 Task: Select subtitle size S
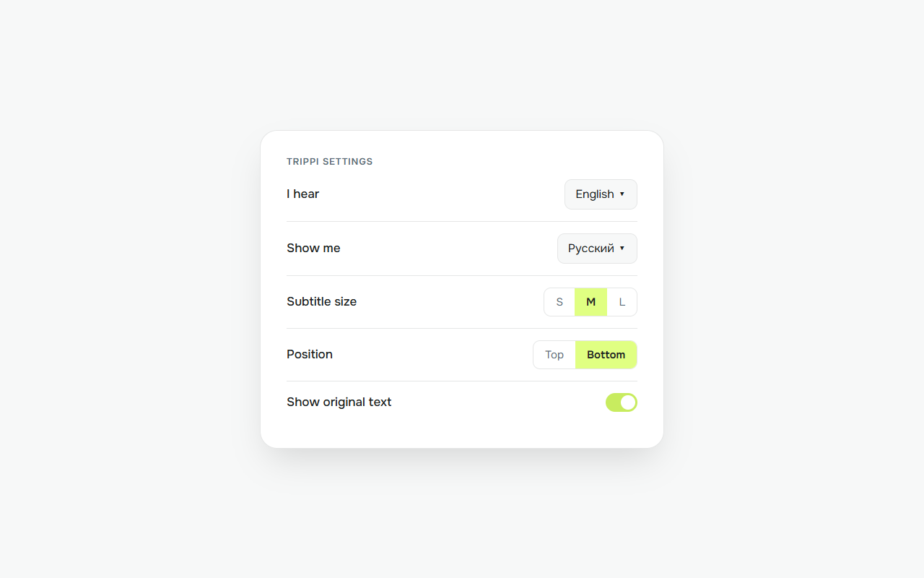tap(559, 302)
